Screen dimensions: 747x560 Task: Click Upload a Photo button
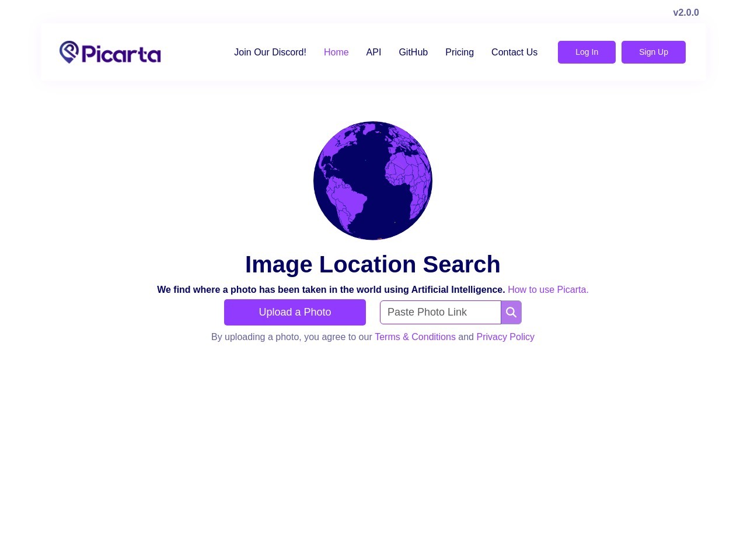click(295, 312)
